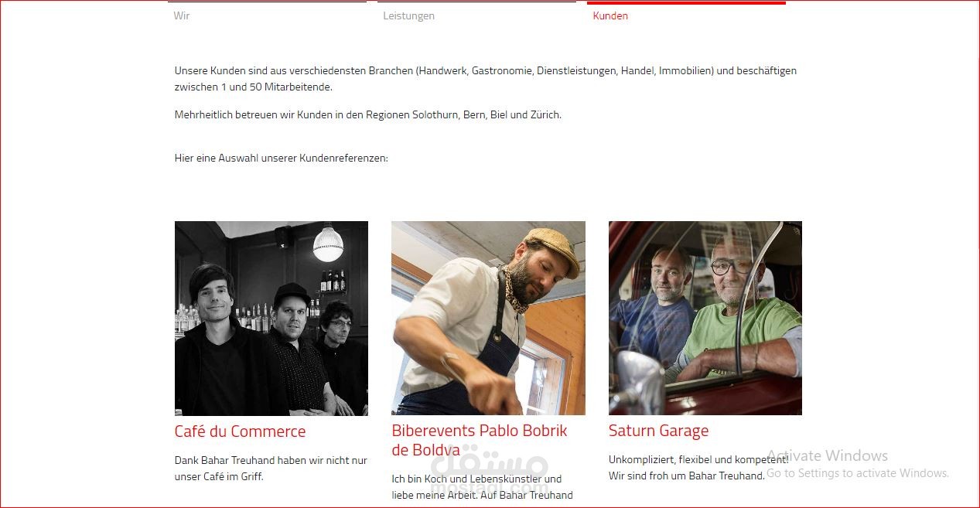
Task: Open the Biberevents chef photo
Action: pos(488,319)
